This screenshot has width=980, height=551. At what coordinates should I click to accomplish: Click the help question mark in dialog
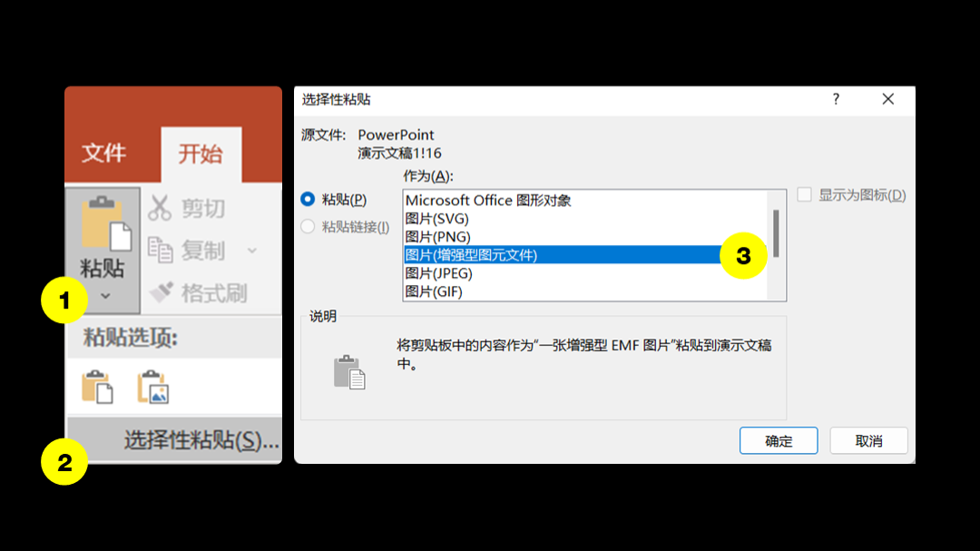(x=836, y=100)
